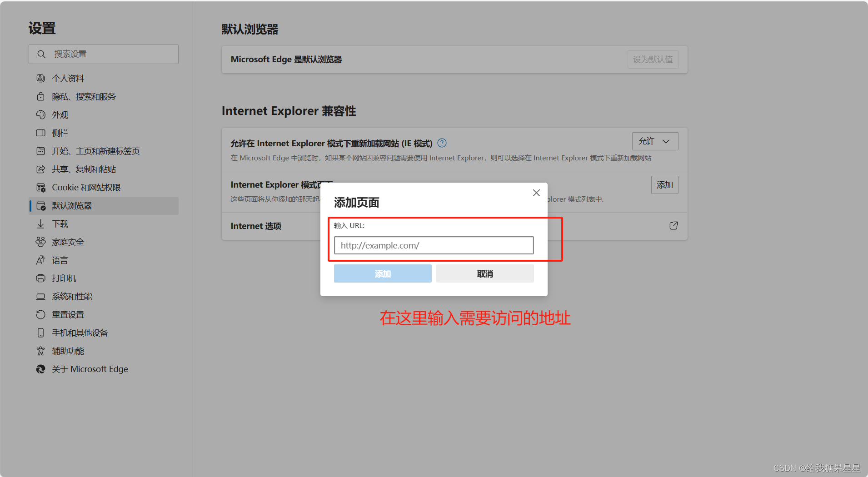The height and width of the screenshot is (477, 868).
Task: Select 默认浏览器 in the sidebar
Action: (x=104, y=205)
